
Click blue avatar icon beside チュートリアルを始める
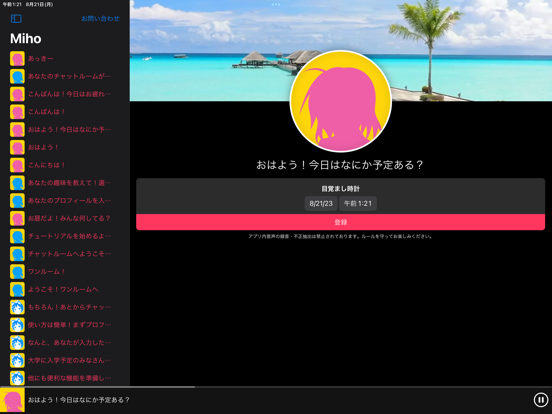(17, 236)
